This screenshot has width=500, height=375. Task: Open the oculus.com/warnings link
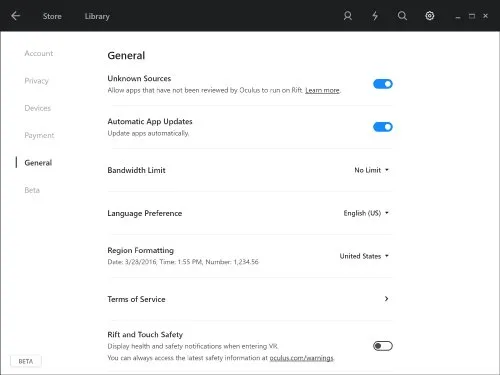301,358
